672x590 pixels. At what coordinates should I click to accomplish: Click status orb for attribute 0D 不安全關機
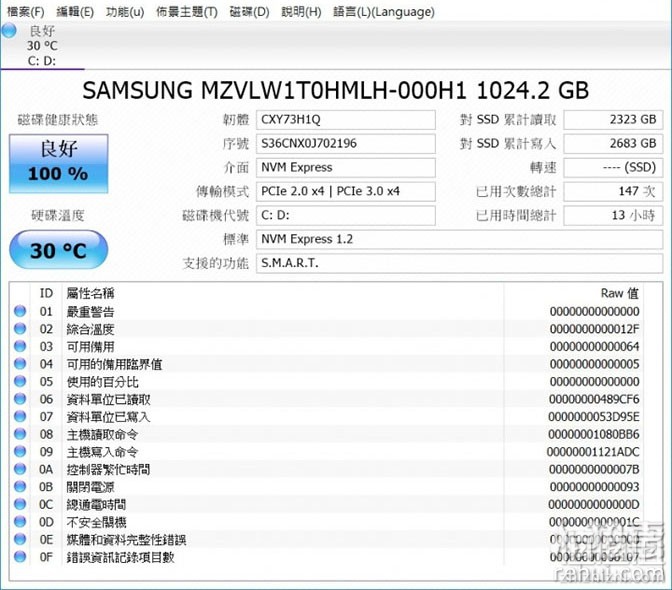[x=20, y=522]
